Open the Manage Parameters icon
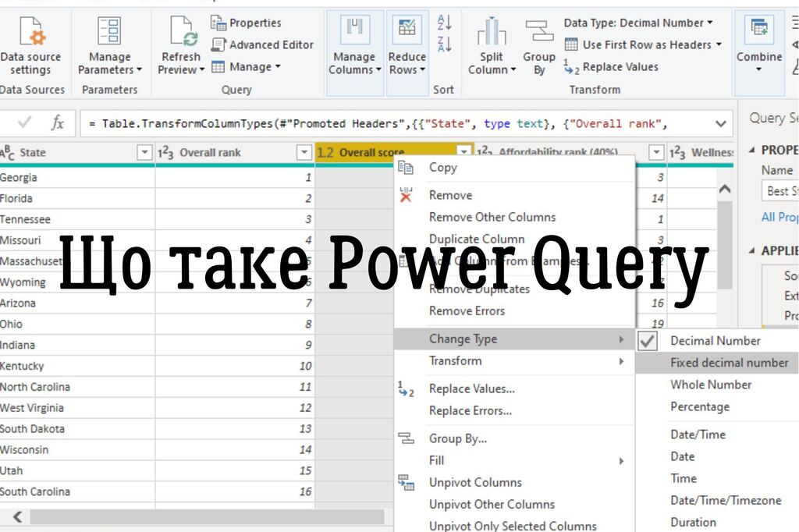This screenshot has height=532, width=799. 109,30
